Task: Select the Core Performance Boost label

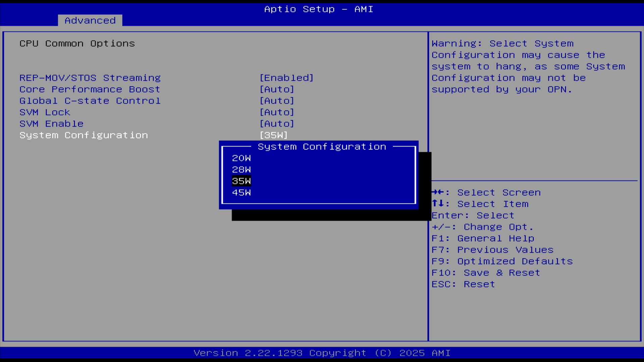Action: pyautogui.click(x=90, y=89)
